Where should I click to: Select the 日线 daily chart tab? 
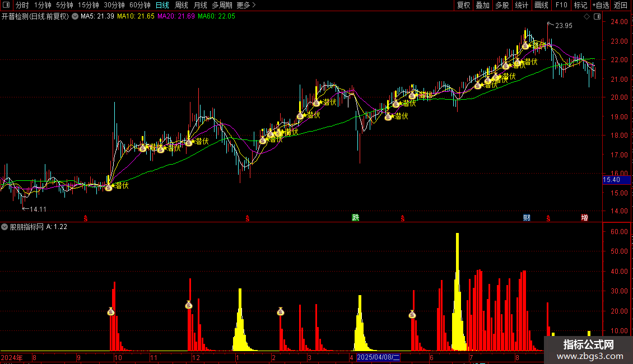(162, 5)
